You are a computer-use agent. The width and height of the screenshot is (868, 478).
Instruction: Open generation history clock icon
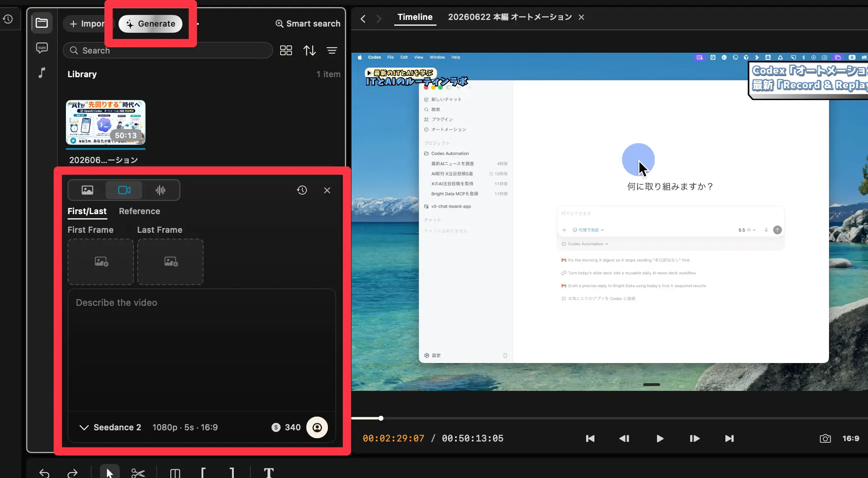302,190
